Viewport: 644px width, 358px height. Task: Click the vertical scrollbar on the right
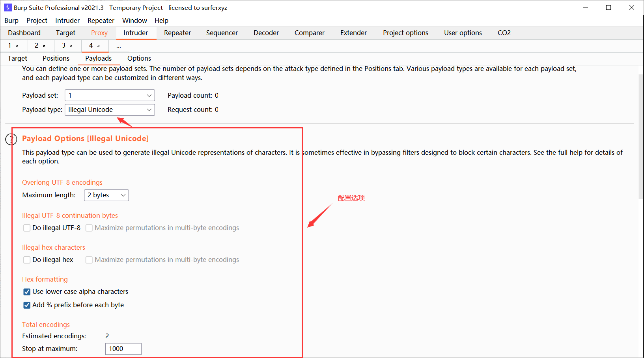[x=640, y=136]
